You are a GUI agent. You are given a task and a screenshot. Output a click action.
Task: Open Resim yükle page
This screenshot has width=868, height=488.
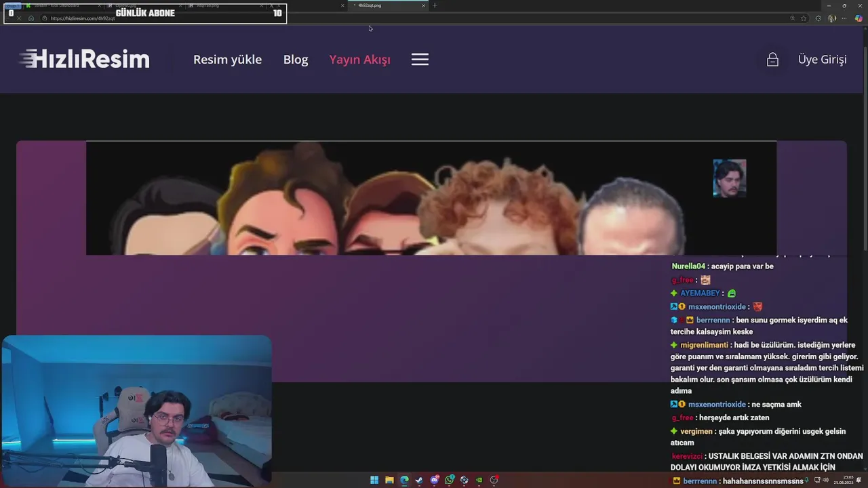(227, 60)
